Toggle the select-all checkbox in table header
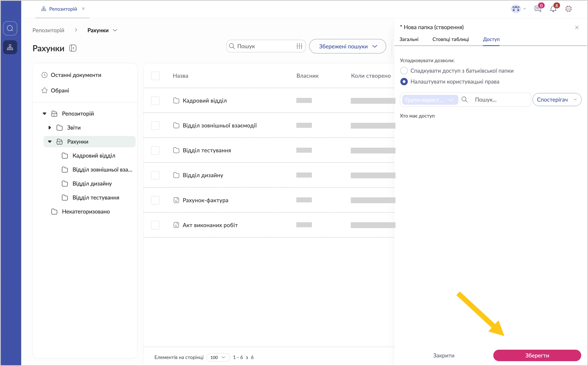 (155, 76)
